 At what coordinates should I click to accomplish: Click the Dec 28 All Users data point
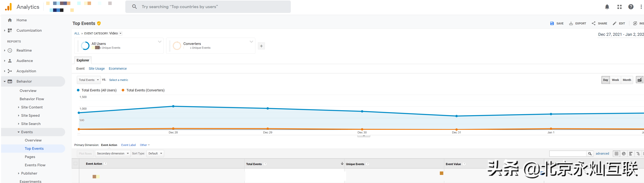coord(173,106)
